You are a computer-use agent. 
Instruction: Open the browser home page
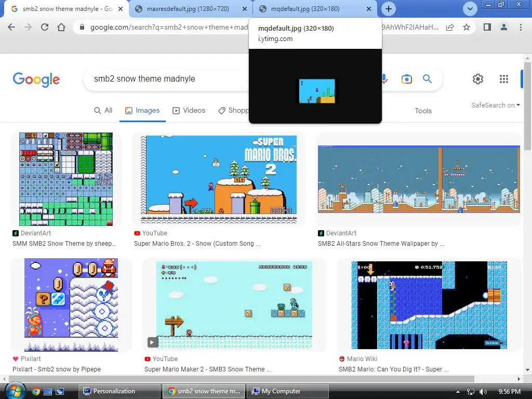(61, 27)
